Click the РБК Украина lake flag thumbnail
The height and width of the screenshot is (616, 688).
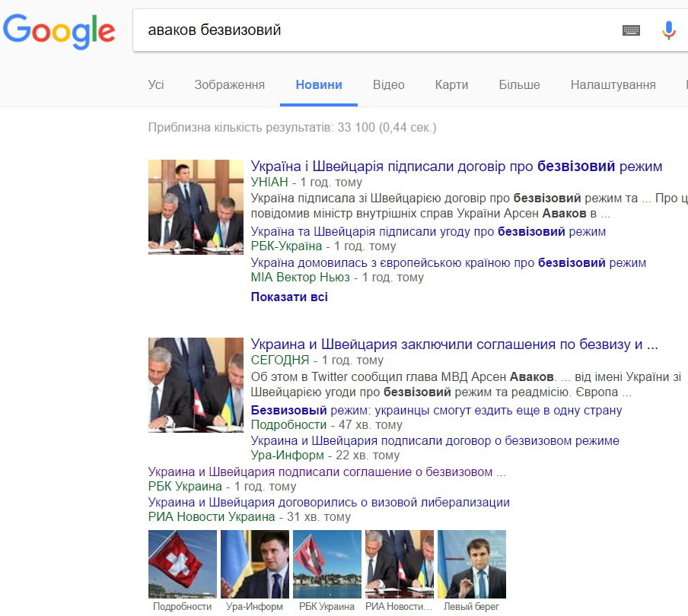327,564
